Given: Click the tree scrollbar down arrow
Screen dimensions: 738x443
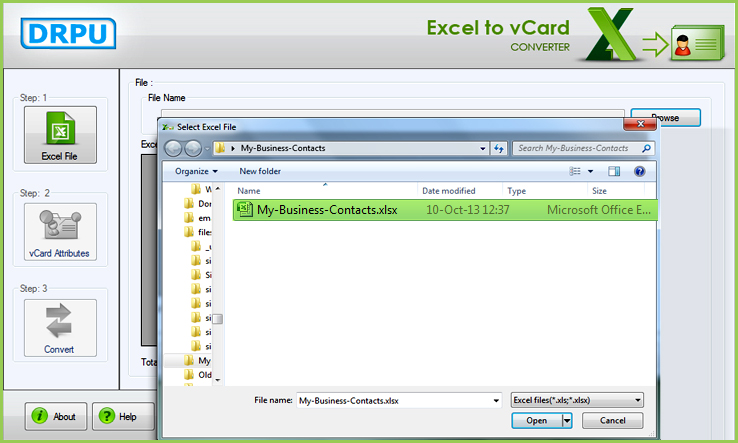Looking at the screenshot, I should pyautogui.click(x=217, y=380).
